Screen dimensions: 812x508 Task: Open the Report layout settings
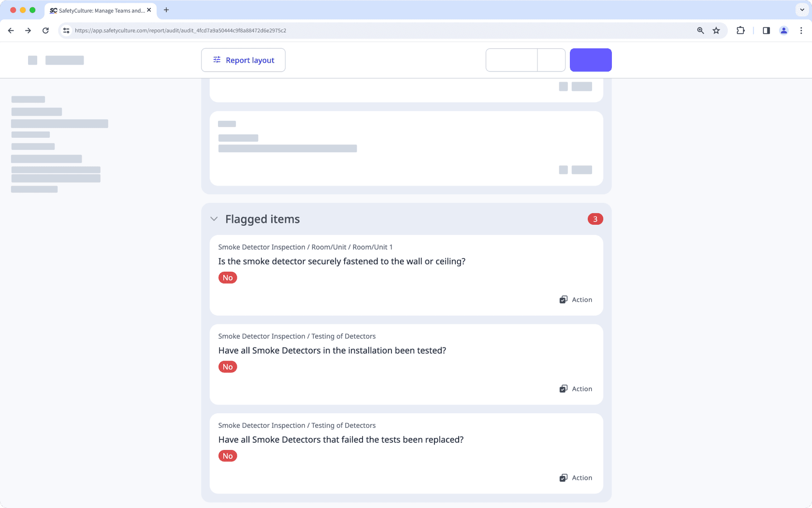(x=243, y=60)
